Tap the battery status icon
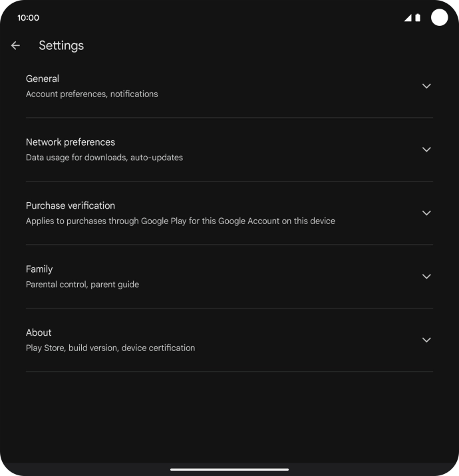This screenshot has width=459, height=476. [x=418, y=18]
